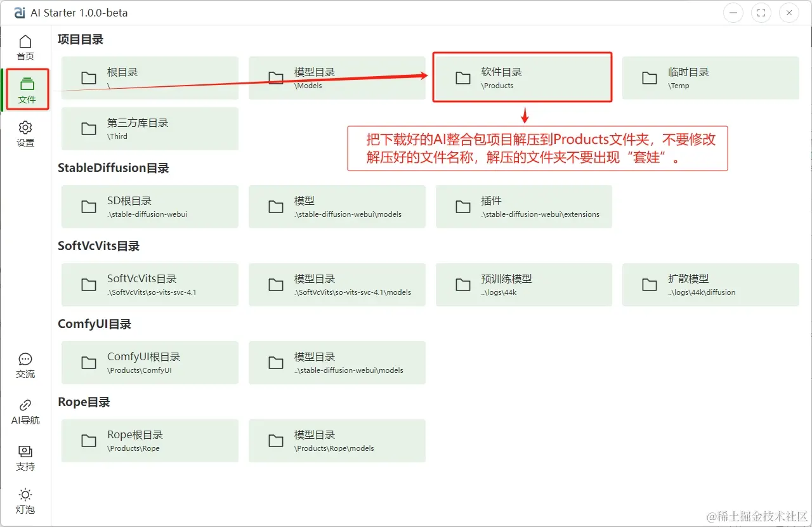Image resolution: width=812 pixels, height=527 pixels.
Task: Open the 扩散模型 diffusion folder card
Action: (710, 284)
